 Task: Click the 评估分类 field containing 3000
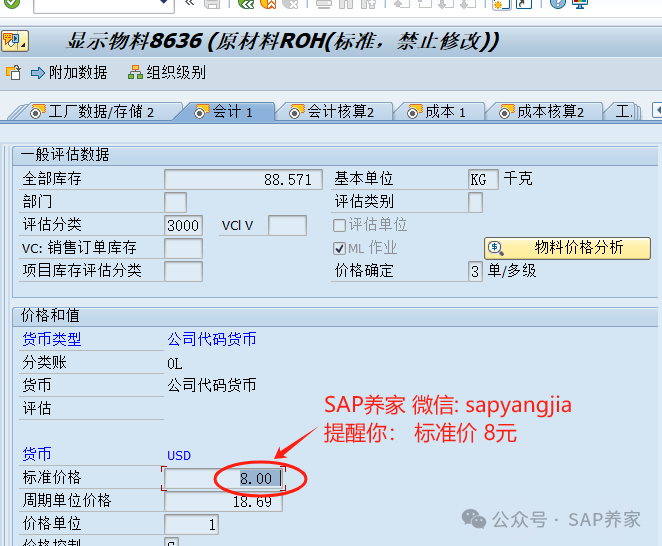coord(183,226)
